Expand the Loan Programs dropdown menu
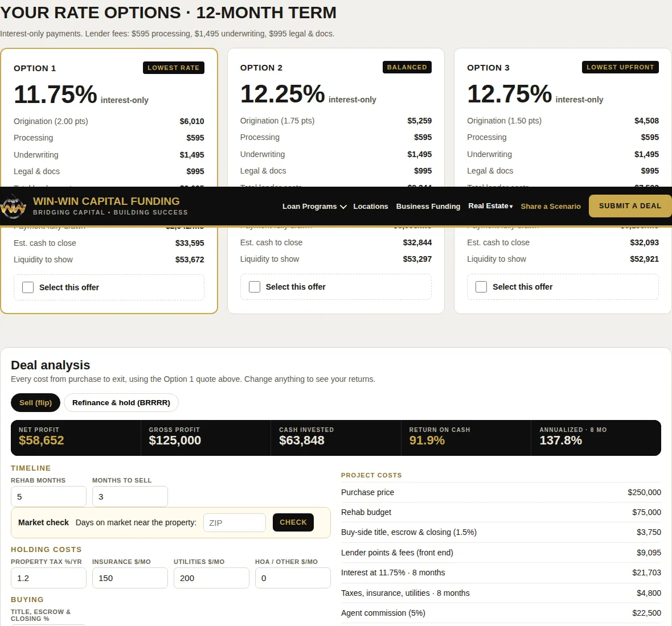672x626 pixels. coord(314,207)
